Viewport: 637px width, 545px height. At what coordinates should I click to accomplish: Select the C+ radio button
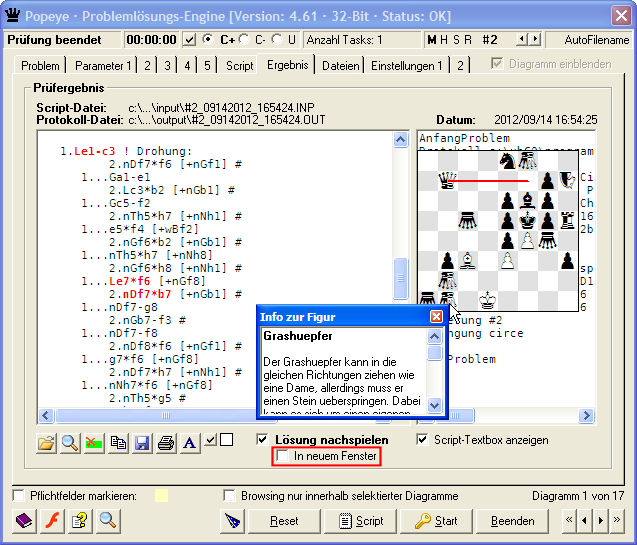pyautogui.click(x=208, y=39)
